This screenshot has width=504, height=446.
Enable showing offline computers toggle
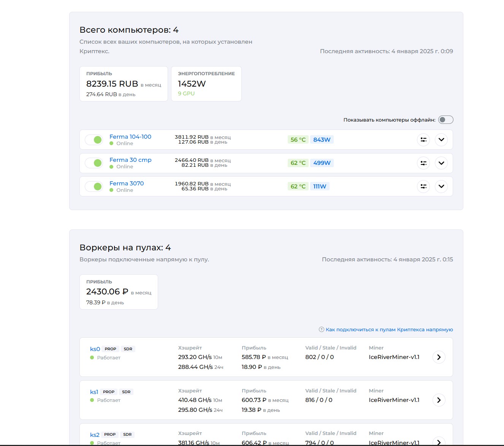[445, 120]
